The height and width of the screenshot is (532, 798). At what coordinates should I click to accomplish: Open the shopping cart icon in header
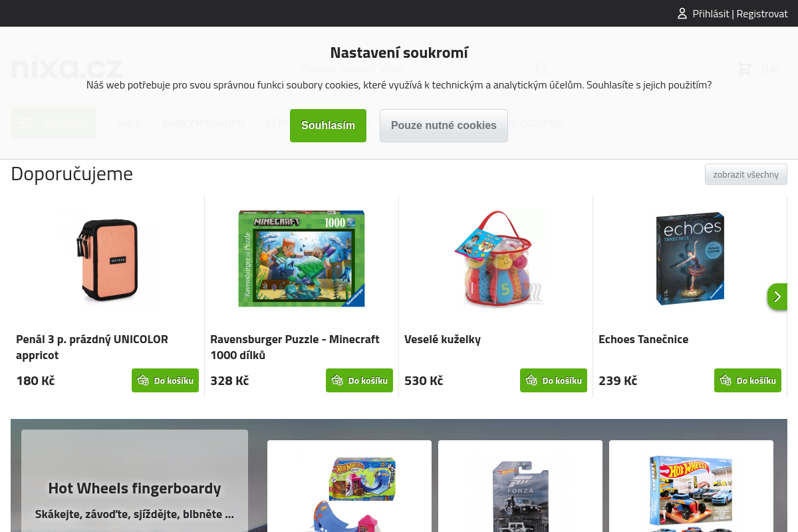(745, 68)
